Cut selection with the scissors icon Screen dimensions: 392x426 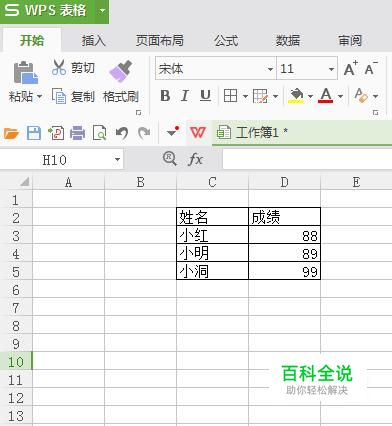click(59, 68)
